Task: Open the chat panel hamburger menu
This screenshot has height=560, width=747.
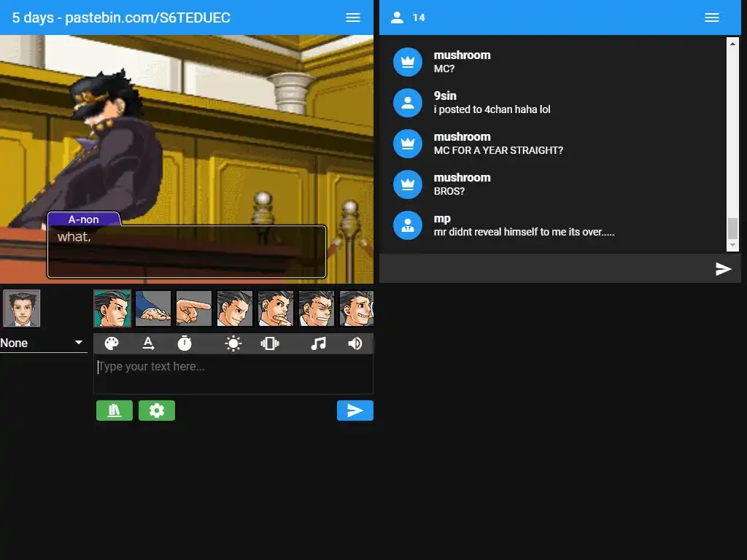Action: click(x=712, y=17)
